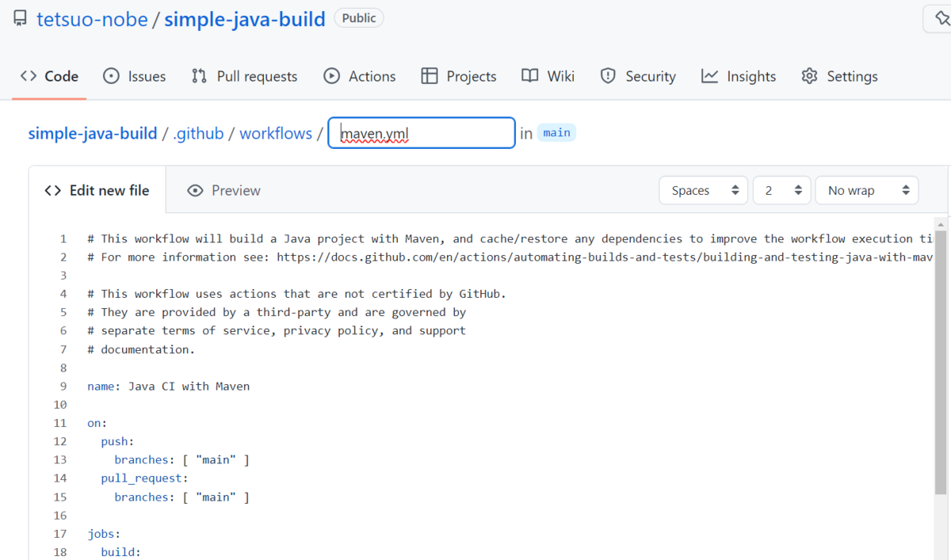Screen dimensions: 951x560
Task: Switch to the Code tab
Action: coord(49,76)
